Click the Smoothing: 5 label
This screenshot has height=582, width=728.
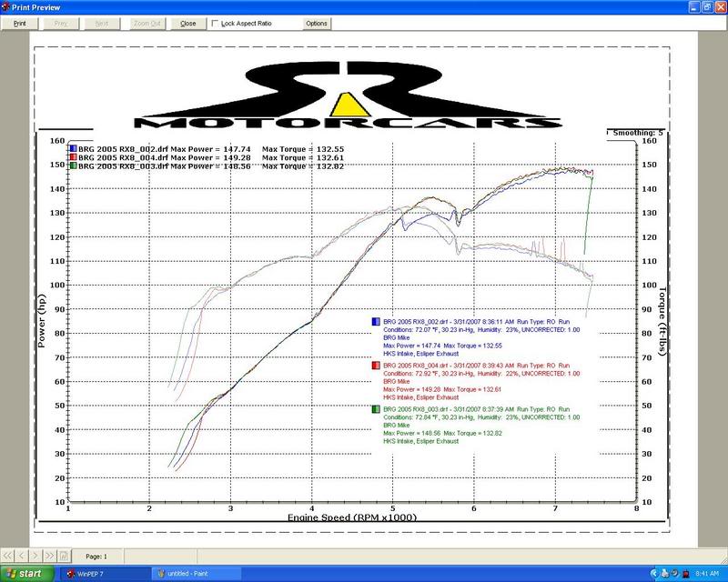tap(638, 133)
